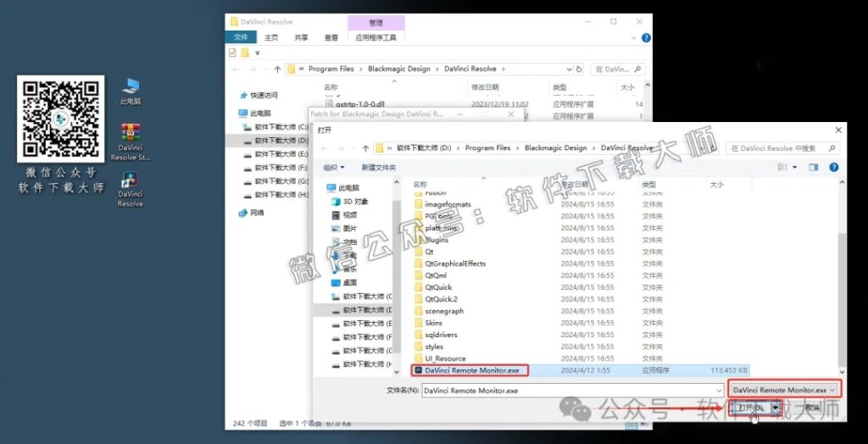
Task: Select DaVinci Resolve Studio archive desktop icon
Action: pyautogui.click(x=131, y=142)
